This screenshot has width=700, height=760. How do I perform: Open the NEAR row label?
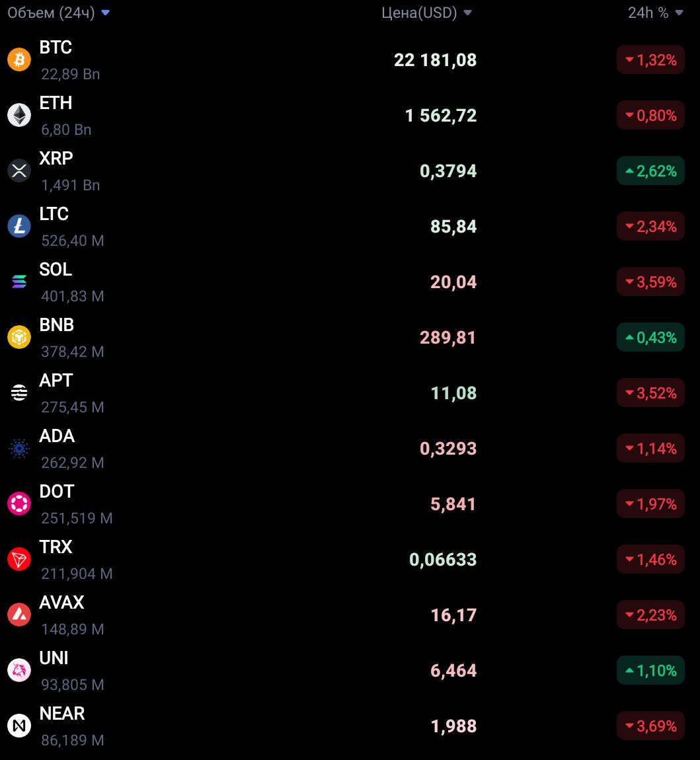coord(62,714)
